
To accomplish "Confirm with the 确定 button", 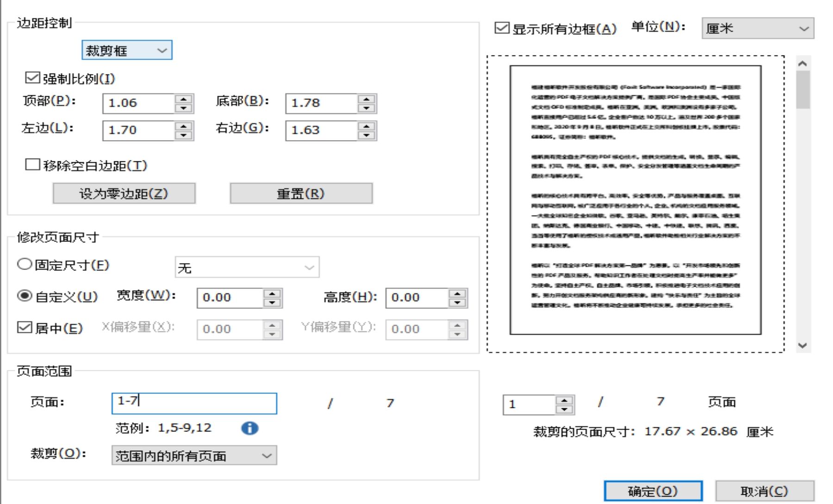I will [x=653, y=492].
